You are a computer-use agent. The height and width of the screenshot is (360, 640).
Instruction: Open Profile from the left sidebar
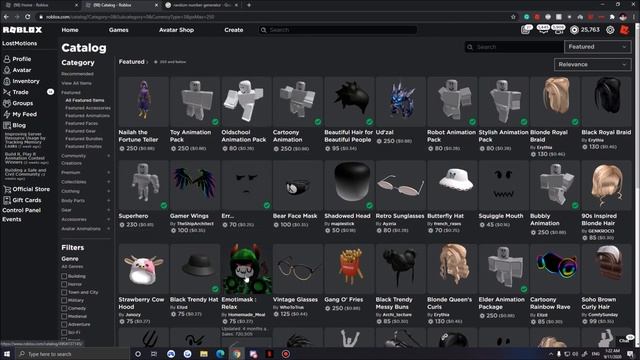pyautogui.click(x=17, y=59)
